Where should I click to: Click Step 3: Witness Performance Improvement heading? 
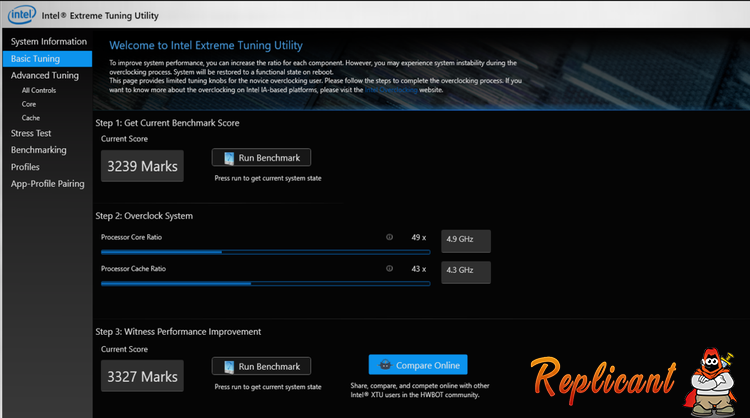178,332
